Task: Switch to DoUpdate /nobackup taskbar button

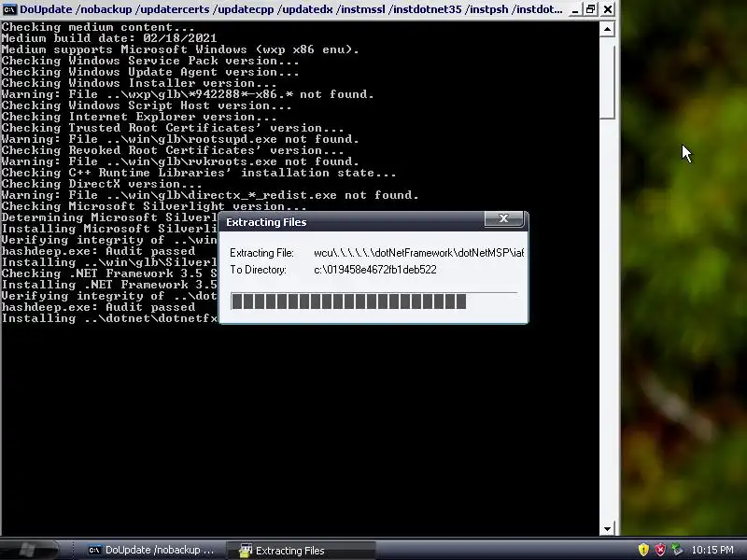Action: [x=151, y=550]
